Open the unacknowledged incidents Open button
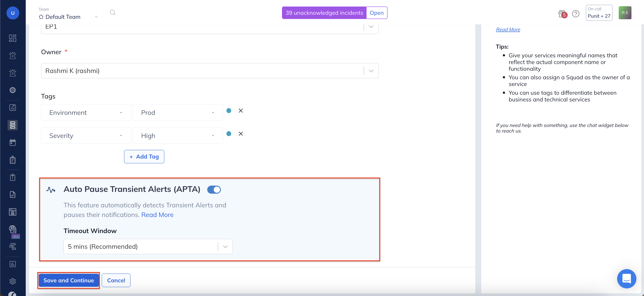 377,13
